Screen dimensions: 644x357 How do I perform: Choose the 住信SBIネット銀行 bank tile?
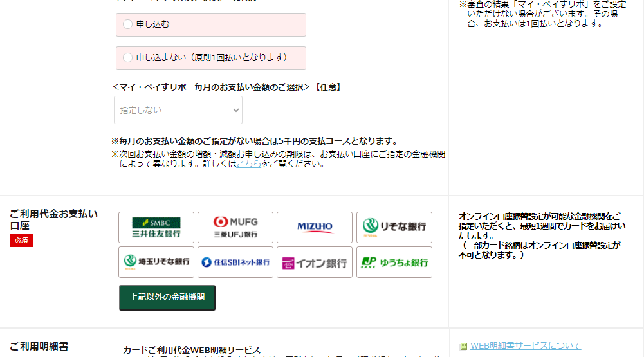pos(235,262)
